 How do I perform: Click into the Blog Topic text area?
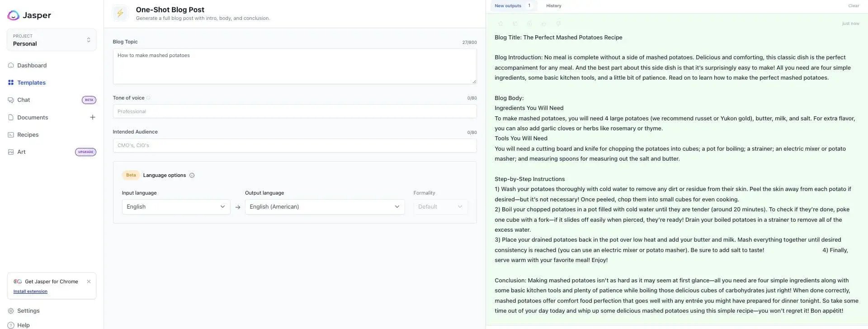[295, 66]
